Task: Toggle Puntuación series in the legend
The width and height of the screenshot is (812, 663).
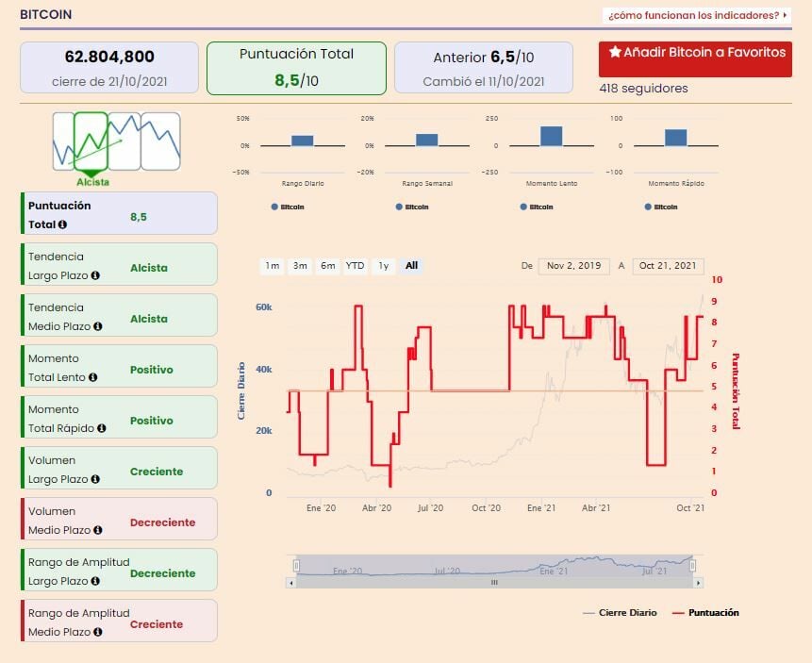Action: click(x=705, y=613)
